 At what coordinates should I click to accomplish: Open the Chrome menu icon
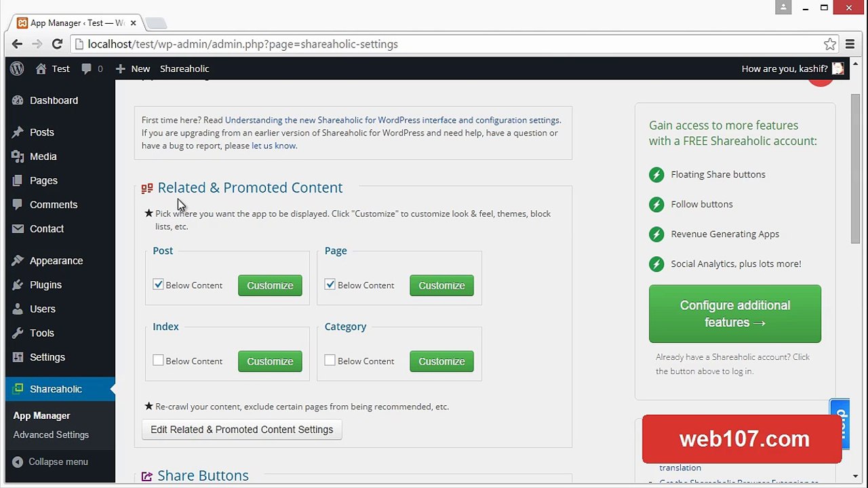pyautogui.click(x=850, y=44)
